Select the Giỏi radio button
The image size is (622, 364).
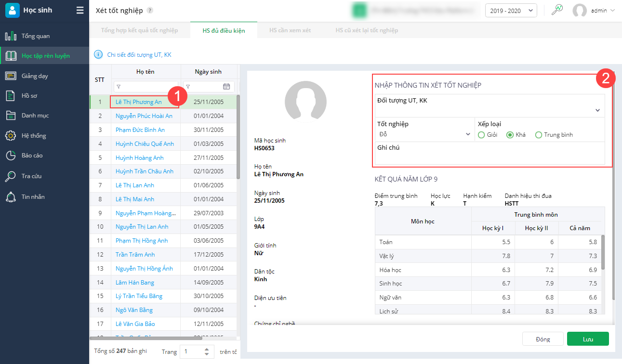481,135
